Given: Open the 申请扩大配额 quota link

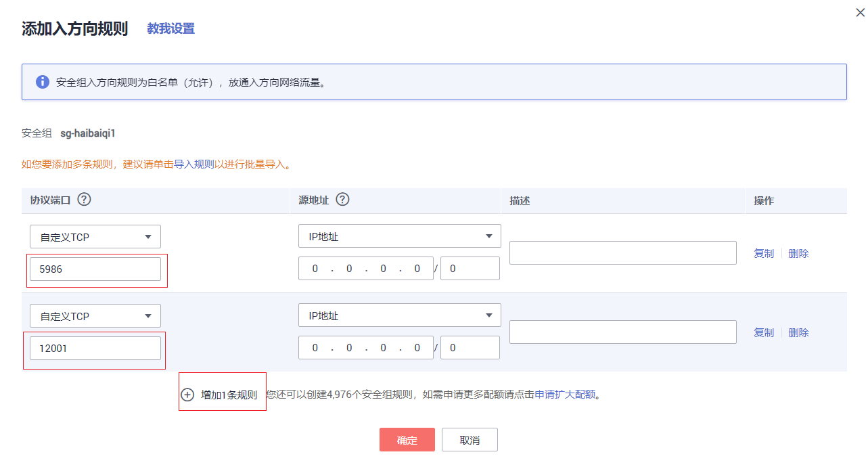Looking at the screenshot, I should 568,395.
